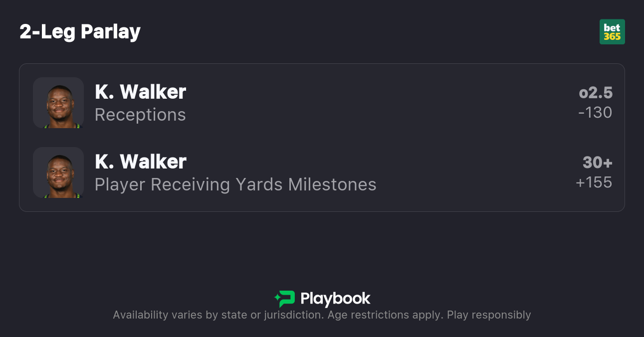
Task: Click the green Playbook logo icon
Action: [285, 299]
